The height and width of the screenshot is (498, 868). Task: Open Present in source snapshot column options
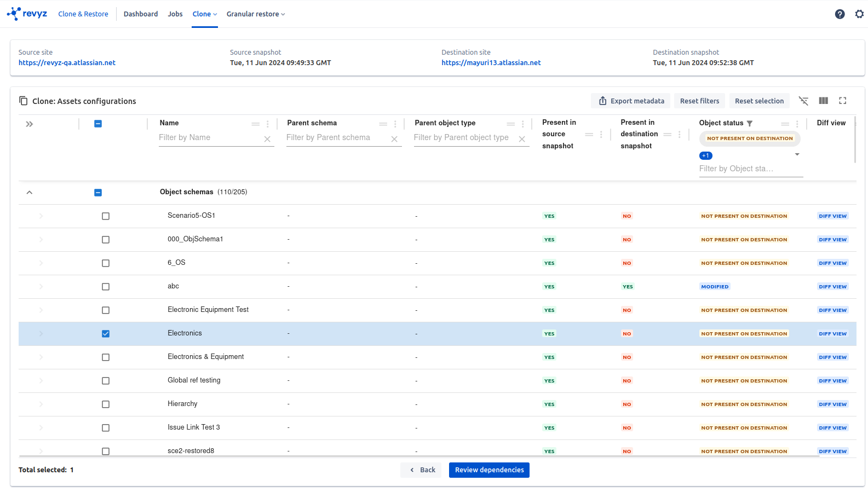pyautogui.click(x=601, y=134)
